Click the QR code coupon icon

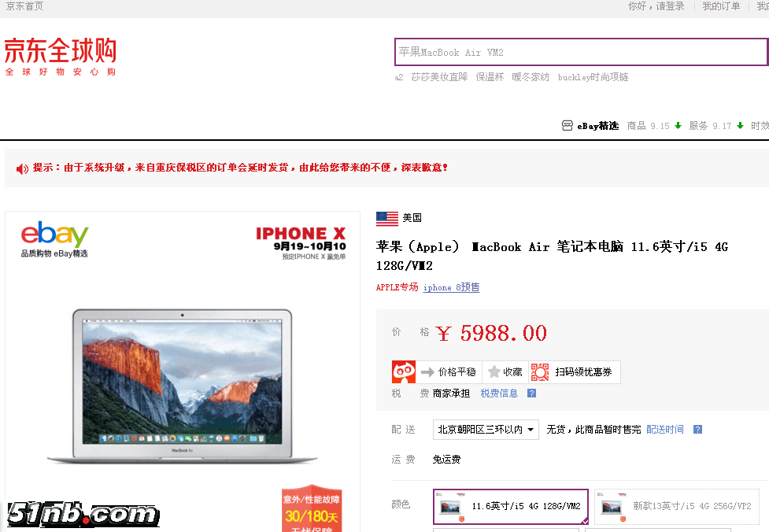pyautogui.click(x=540, y=372)
